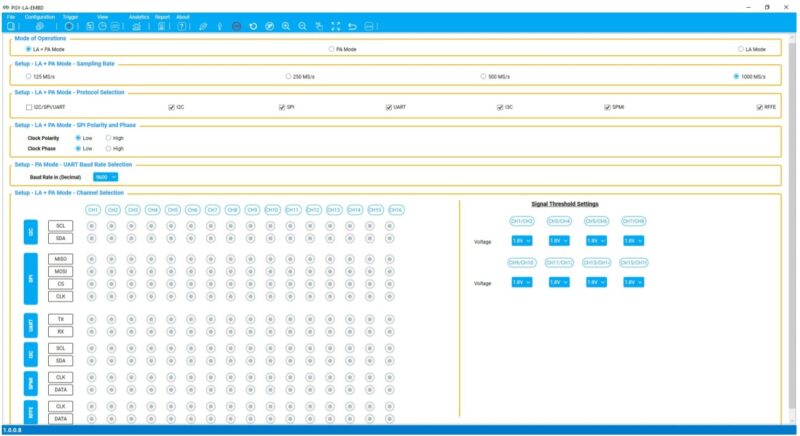Open the View menu
This screenshot has height=436, width=800.
(x=103, y=17)
